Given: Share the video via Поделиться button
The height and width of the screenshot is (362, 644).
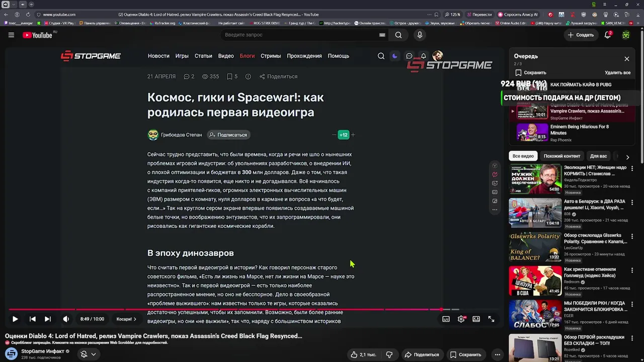Looking at the screenshot, I should pyautogui.click(x=422, y=354).
